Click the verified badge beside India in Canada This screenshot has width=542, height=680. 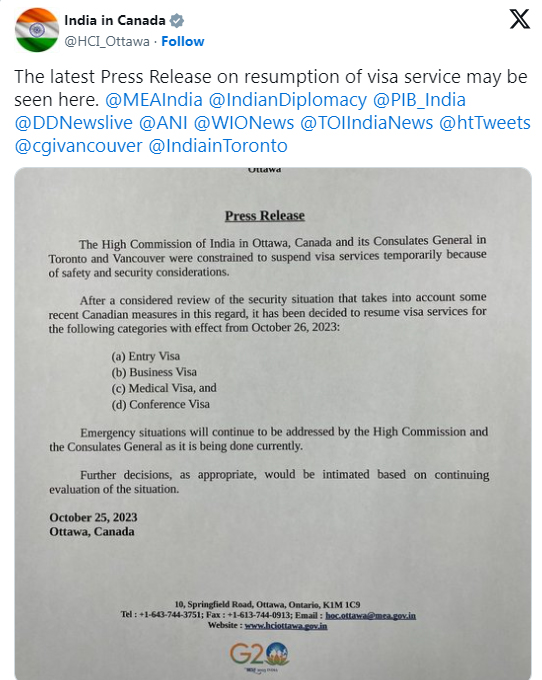pyautogui.click(x=176, y=20)
